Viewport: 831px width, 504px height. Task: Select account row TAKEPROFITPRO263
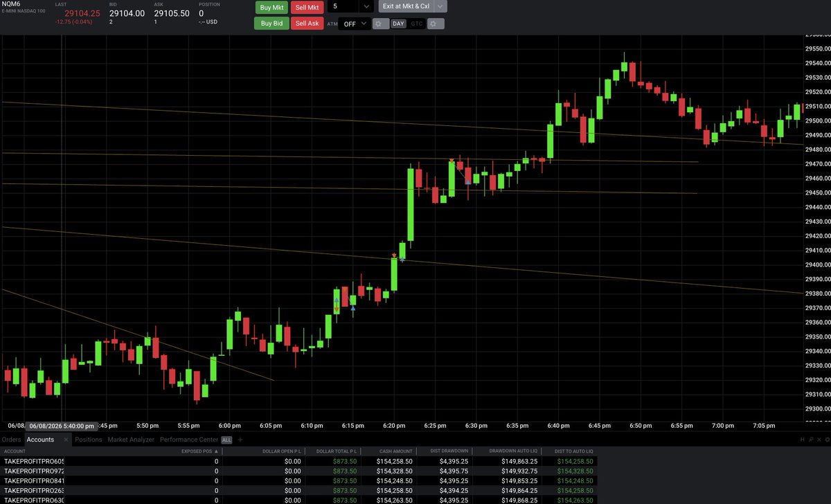click(298, 490)
